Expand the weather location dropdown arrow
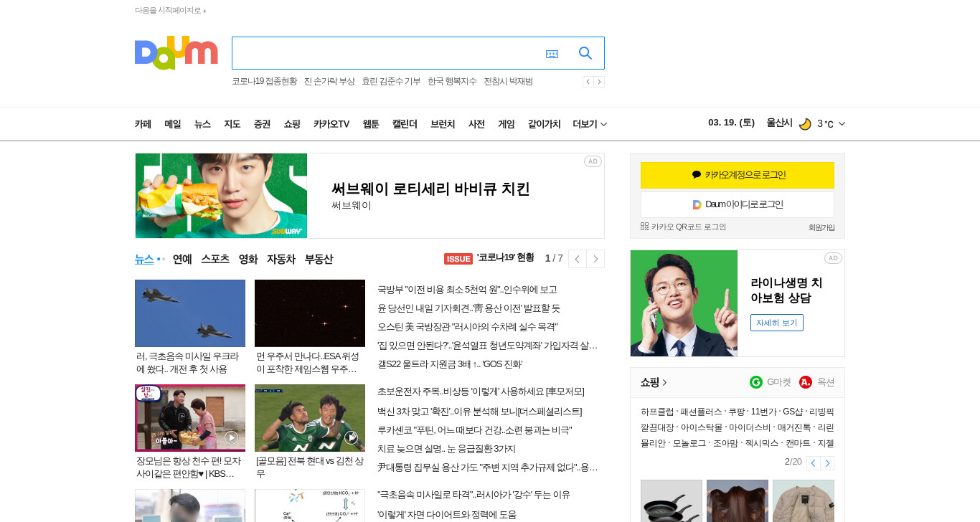 coord(842,124)
